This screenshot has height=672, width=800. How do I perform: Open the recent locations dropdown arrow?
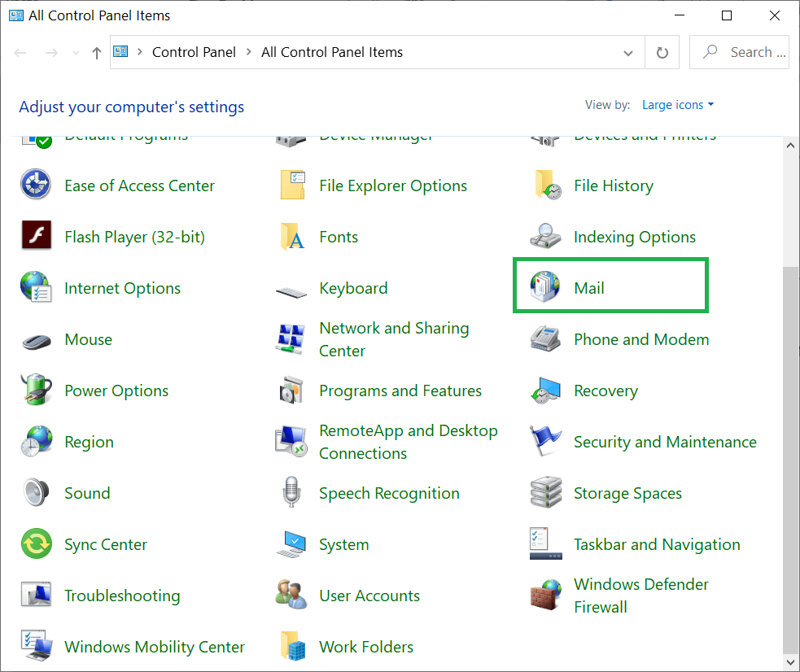tap(76, 53)
